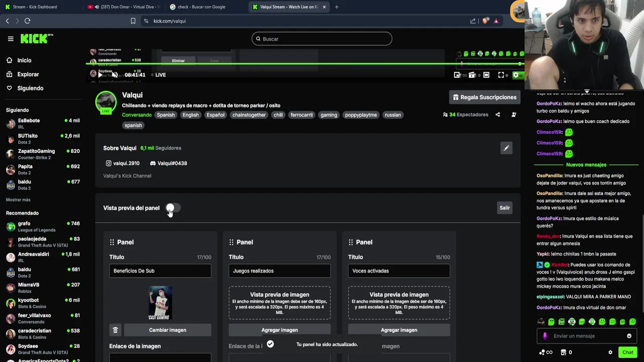This screenshot has width=644, height=362.
Task: Click the purple microphone icon in chat
Action: click(545, 336)
